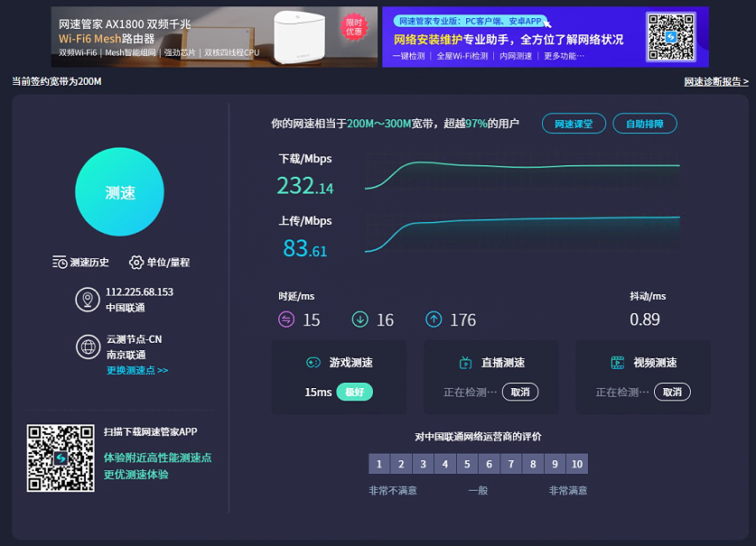The image size is (756, 546).
Task: Click the jitter value 0.89
Action: point(645,319)
